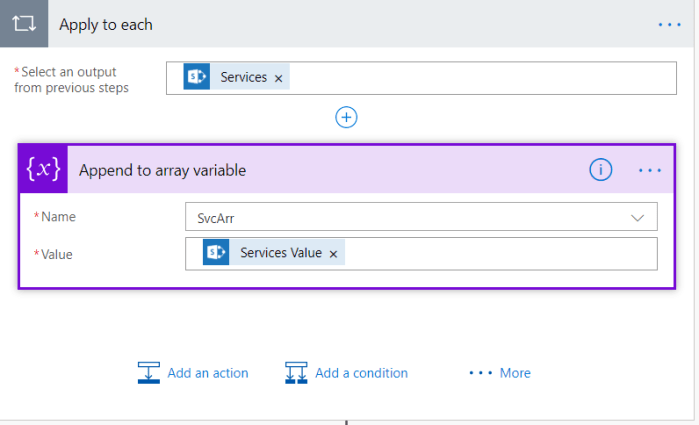The width and height of the screenshot is (699, 425).
Task: Show info for Append to array variable
Action: click(x=600, y=170)
